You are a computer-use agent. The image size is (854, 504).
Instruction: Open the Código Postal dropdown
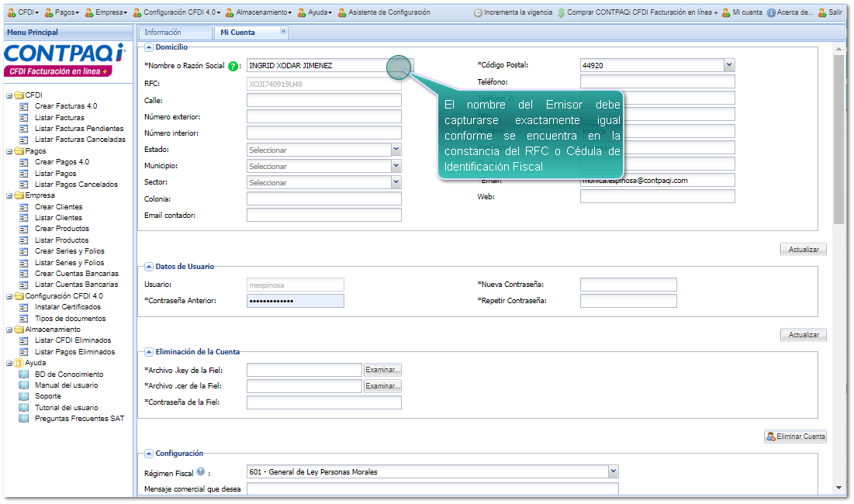click(729, 66)
